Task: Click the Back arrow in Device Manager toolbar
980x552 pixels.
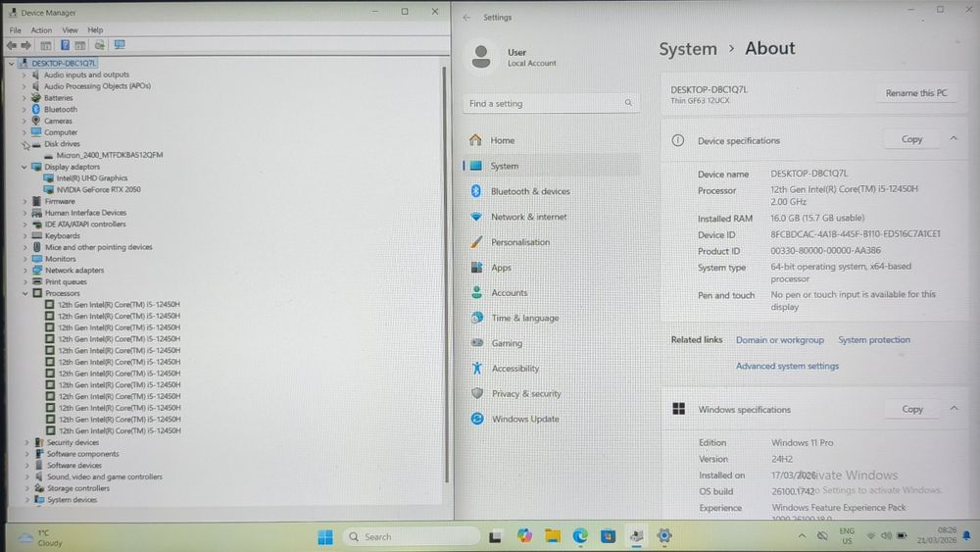Action: [11, 46]
